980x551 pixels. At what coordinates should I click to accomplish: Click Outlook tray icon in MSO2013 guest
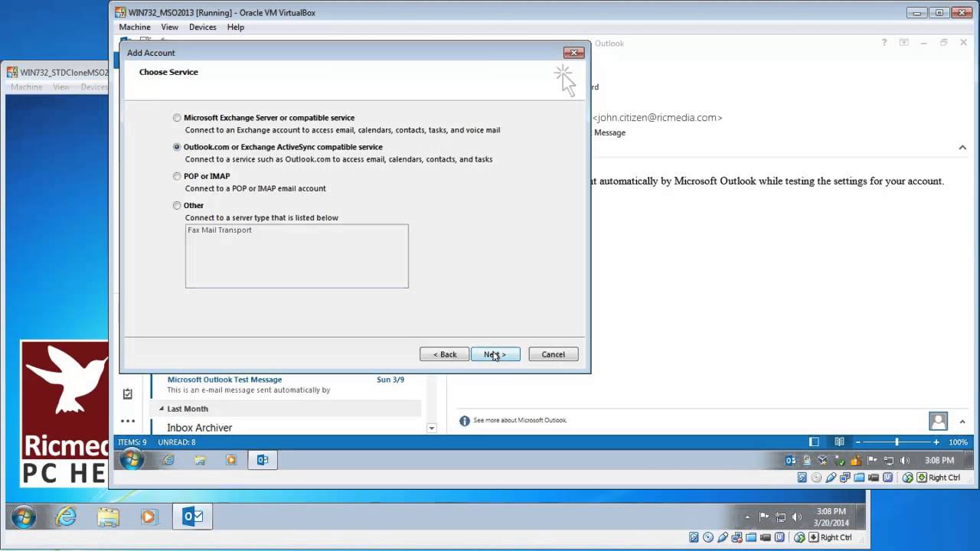click(791, 461)
